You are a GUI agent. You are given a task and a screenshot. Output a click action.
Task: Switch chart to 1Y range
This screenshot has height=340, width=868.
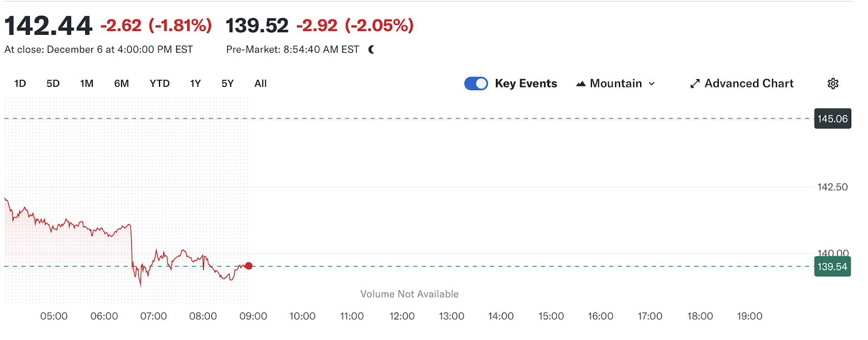(x=195, y=84)
